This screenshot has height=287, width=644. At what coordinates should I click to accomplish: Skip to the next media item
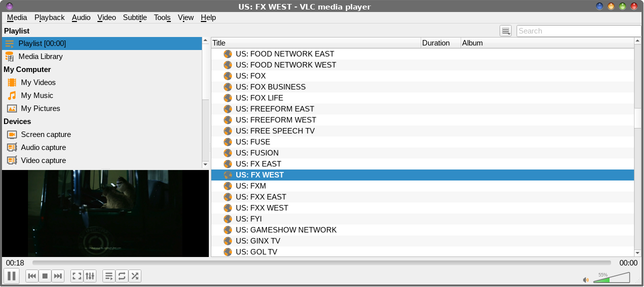(x=58, y=276)
